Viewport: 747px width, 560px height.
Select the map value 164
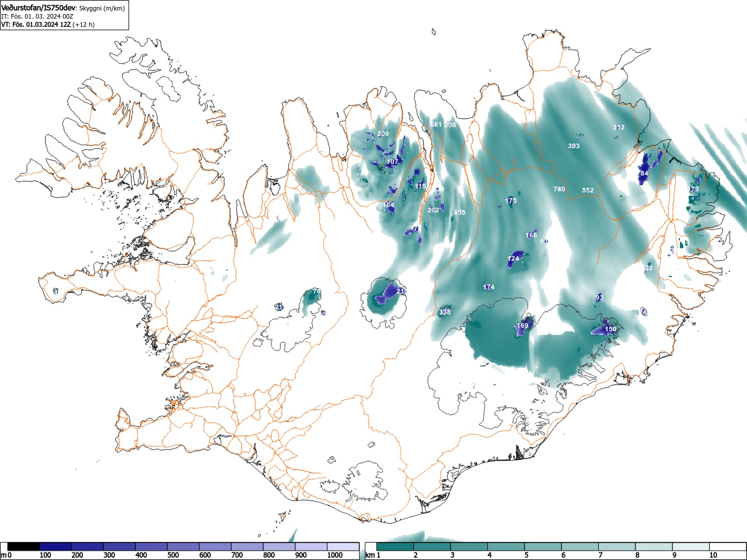[x=389, y=205]
